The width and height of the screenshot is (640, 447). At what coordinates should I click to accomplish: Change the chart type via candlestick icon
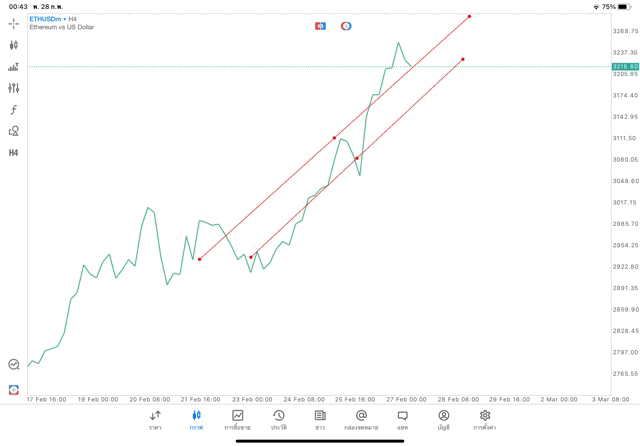[x=14, y=45]
